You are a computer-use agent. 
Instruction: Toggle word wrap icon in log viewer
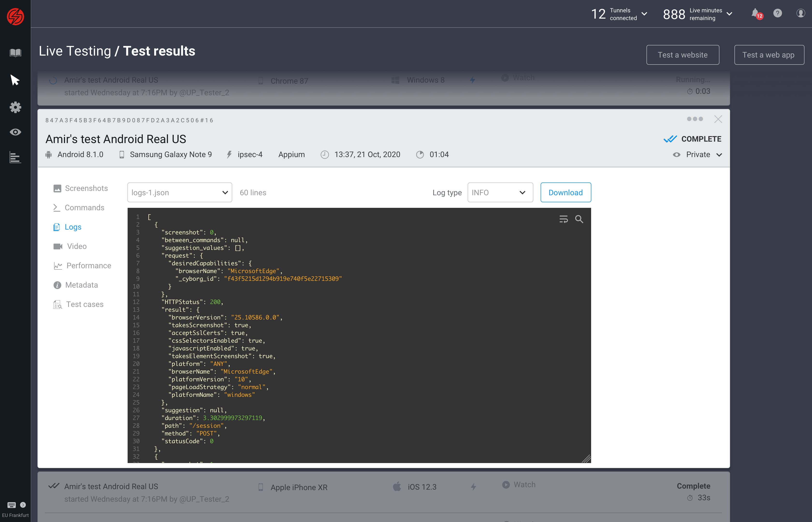coord(563,219)
